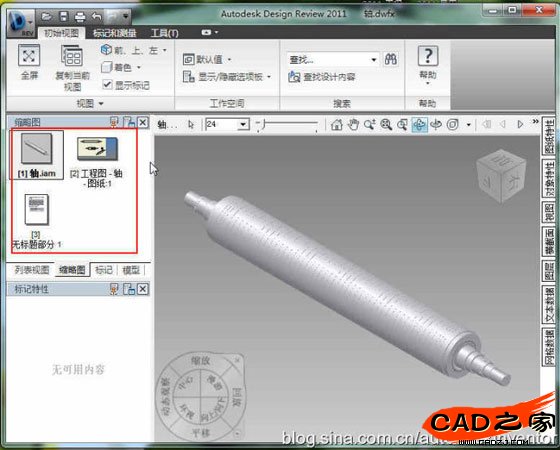Click the Print icon in quick access toolbar
This screenshot has width=560, height=450.
tap(80, 16)
